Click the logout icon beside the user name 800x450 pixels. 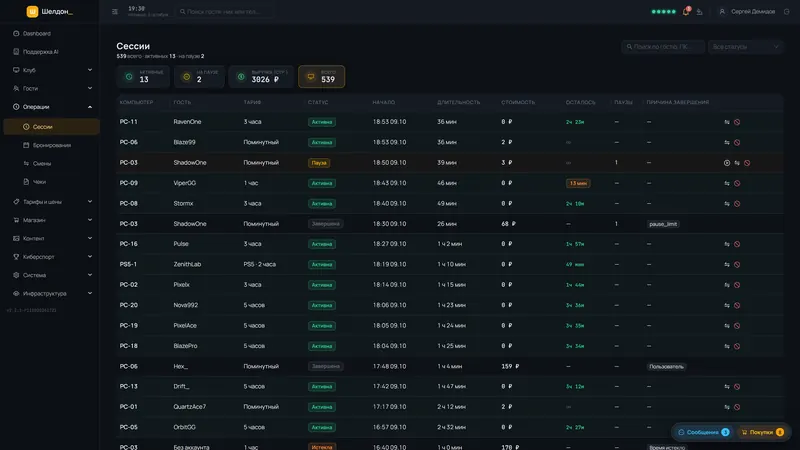pos(786,11)
